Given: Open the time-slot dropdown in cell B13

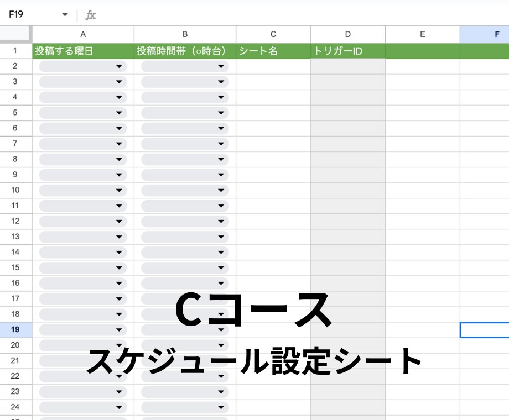Looking at the screenshot, I should pyautogui.click(x=221, y=237).
